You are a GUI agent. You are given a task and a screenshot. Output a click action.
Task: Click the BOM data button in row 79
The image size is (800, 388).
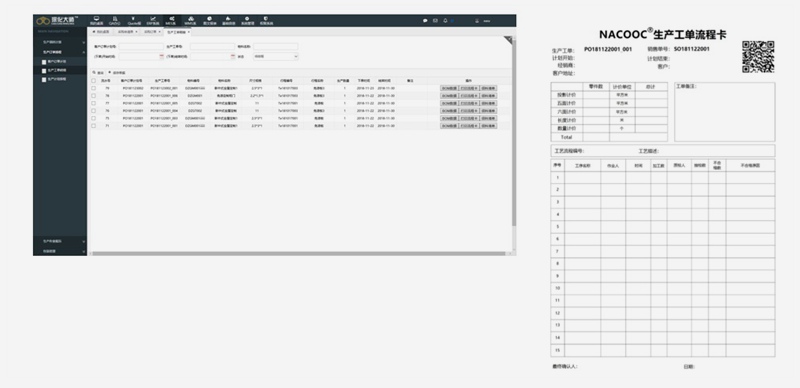tap(449, 88)
